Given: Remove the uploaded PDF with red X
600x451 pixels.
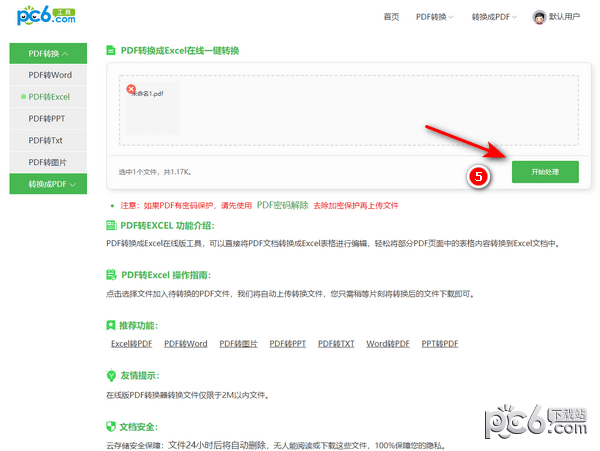Looking at the screenshot, I should coord(131,89).
